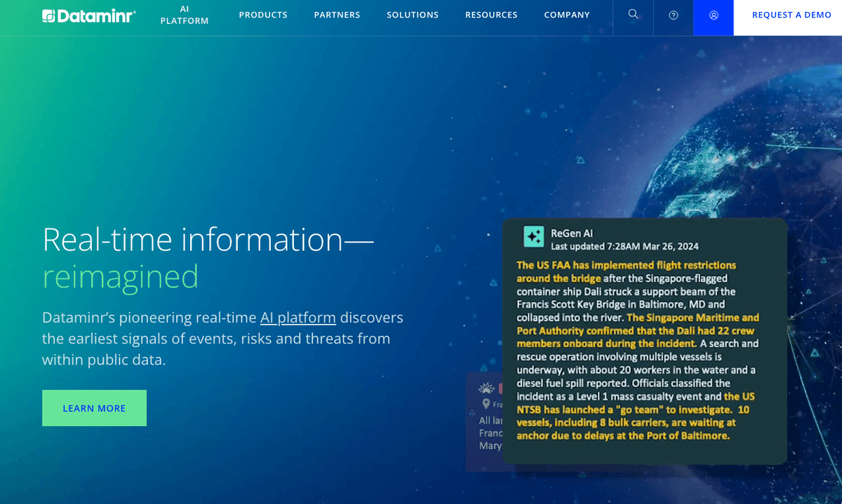Click the help question mark icon
The height and width of the screenshot is (504, 842).
click(674, 15)
